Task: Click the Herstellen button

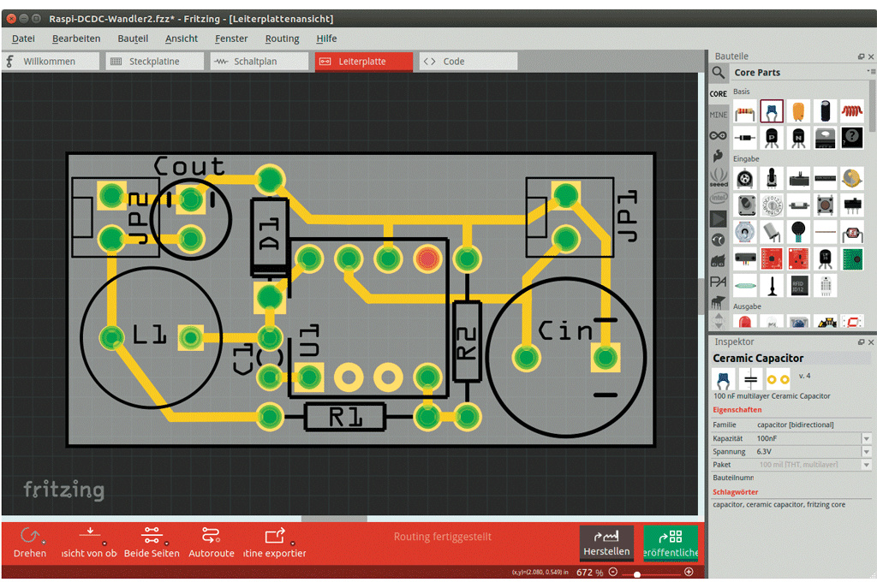Action: (606, 543)
